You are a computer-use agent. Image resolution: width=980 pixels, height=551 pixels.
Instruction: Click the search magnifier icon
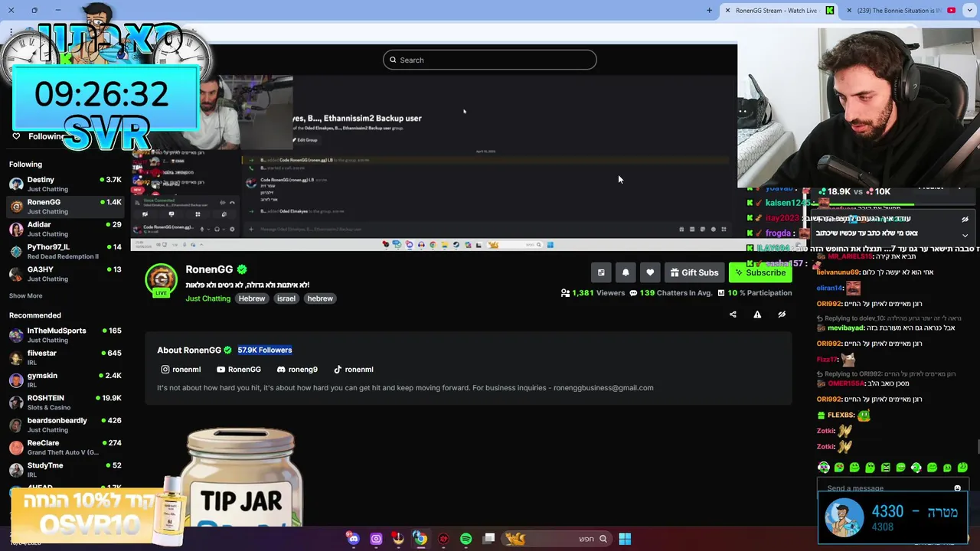(x=394, y=60)
